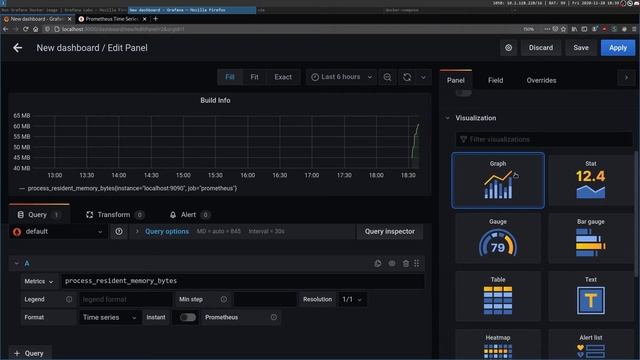
Task: Bookmark this page with star icon
Action: point(563,29)
